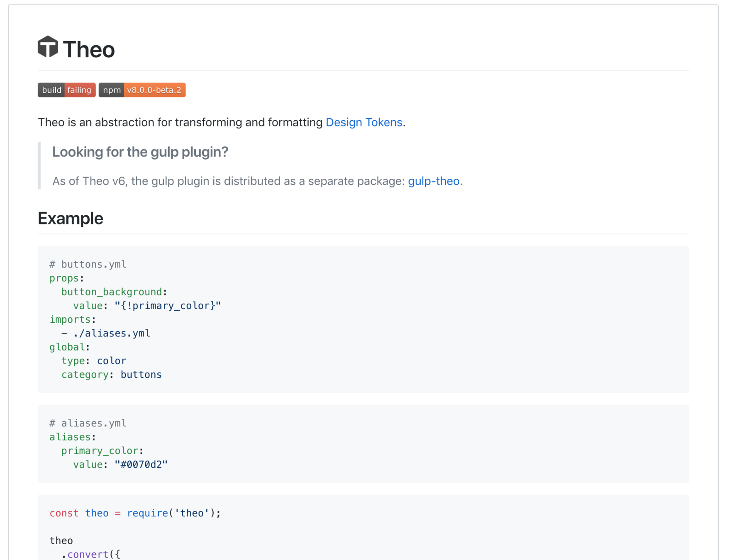The image size is (729, 560).
Task: Open the build failing status badge
Action: point(67,90)
